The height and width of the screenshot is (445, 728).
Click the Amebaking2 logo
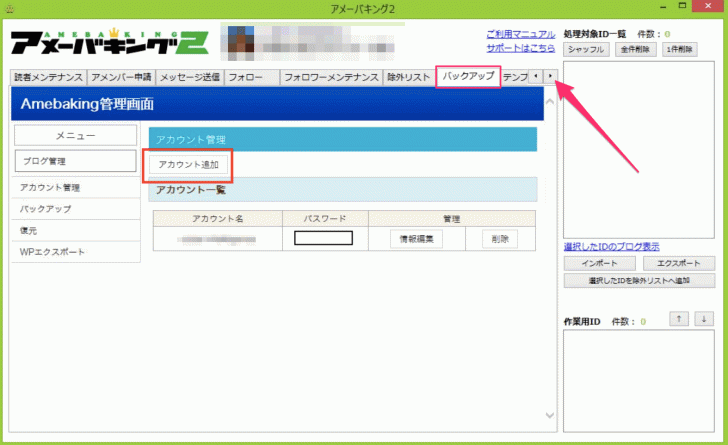[x=110, y=45]
